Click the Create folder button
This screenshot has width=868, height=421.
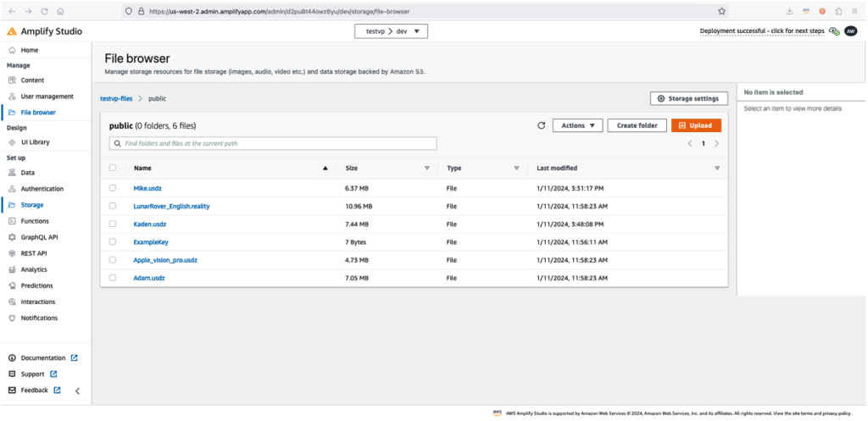[x=637, y=125]
